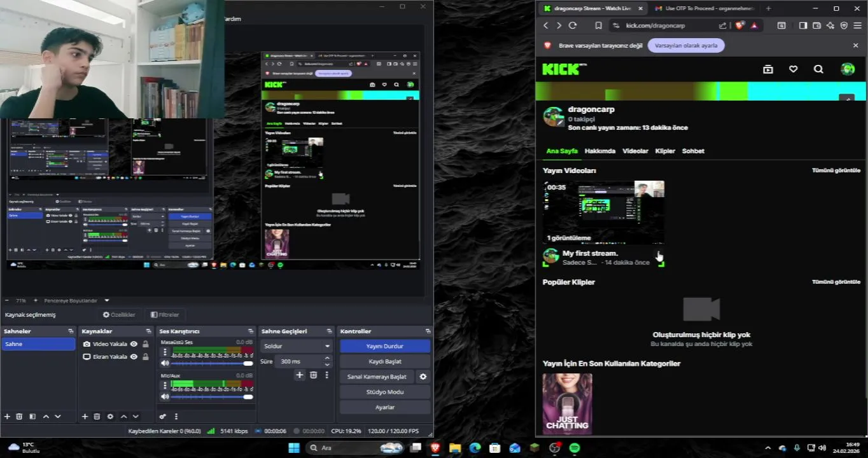The width and height of the screenshot is (868, 458).
Task: Open Brave Wallet icon in toolbar
Action: click(x=816, y=25)
